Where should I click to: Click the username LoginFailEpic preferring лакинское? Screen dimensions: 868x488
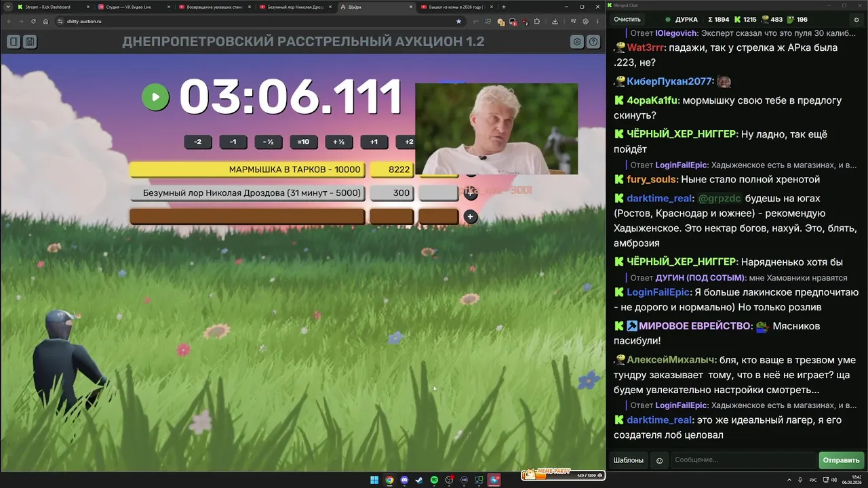[x=658, y=292]
